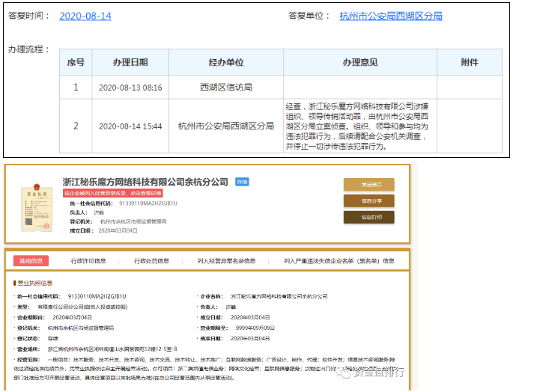Click the 营业期限至 value 9999年09月09日
The image size is (540, 392).
click(255, 328)
